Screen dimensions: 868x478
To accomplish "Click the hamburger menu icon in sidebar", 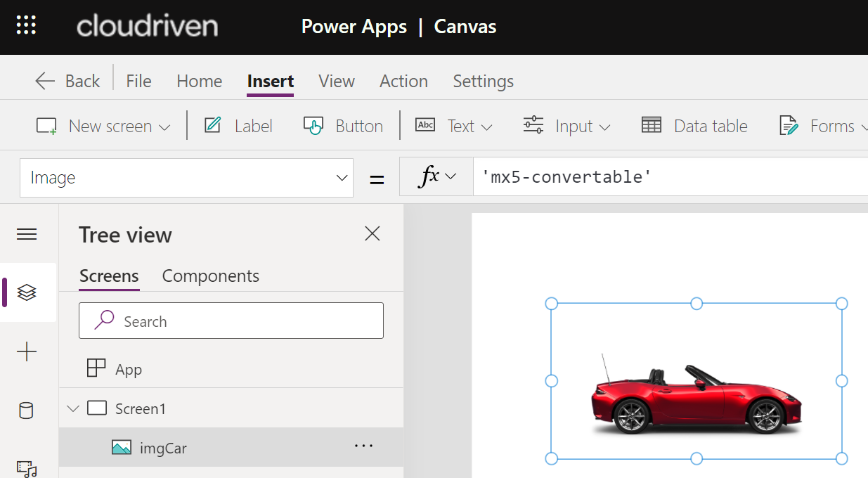I will click(x=27, y=235).
